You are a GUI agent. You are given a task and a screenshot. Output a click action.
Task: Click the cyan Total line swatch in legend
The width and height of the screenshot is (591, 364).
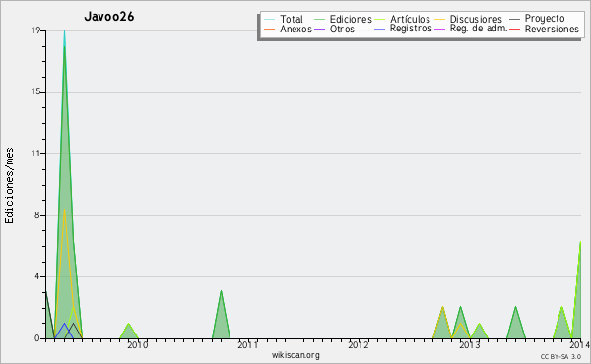[x=270, y=19]
